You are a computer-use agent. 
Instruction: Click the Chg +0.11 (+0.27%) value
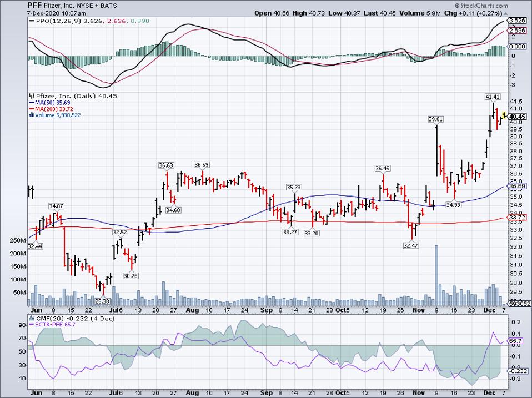tap(473, 13)
